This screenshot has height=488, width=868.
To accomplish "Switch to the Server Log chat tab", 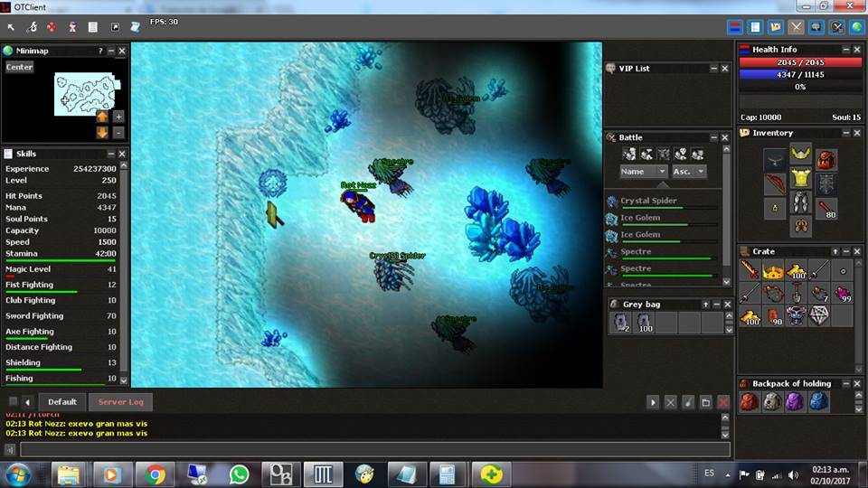I will 120,402.
